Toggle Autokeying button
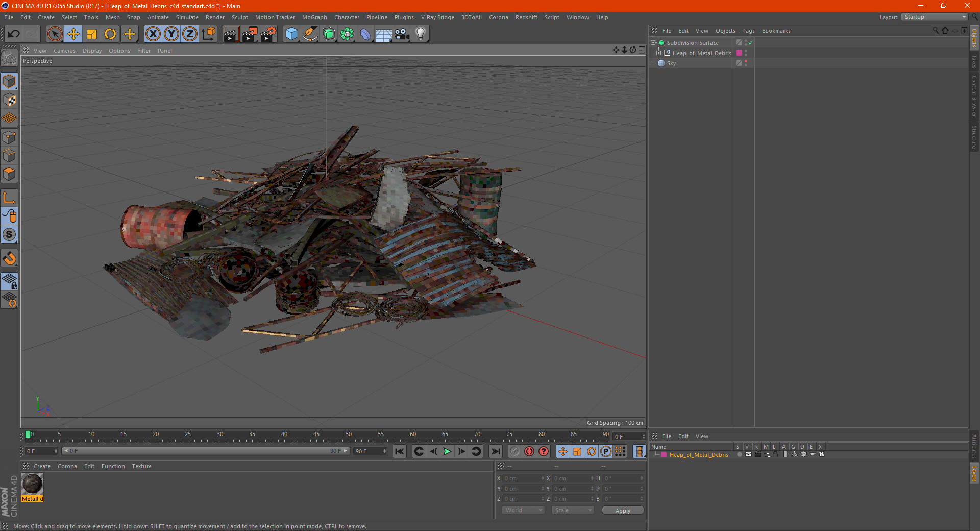 click(x=529, y=451)
